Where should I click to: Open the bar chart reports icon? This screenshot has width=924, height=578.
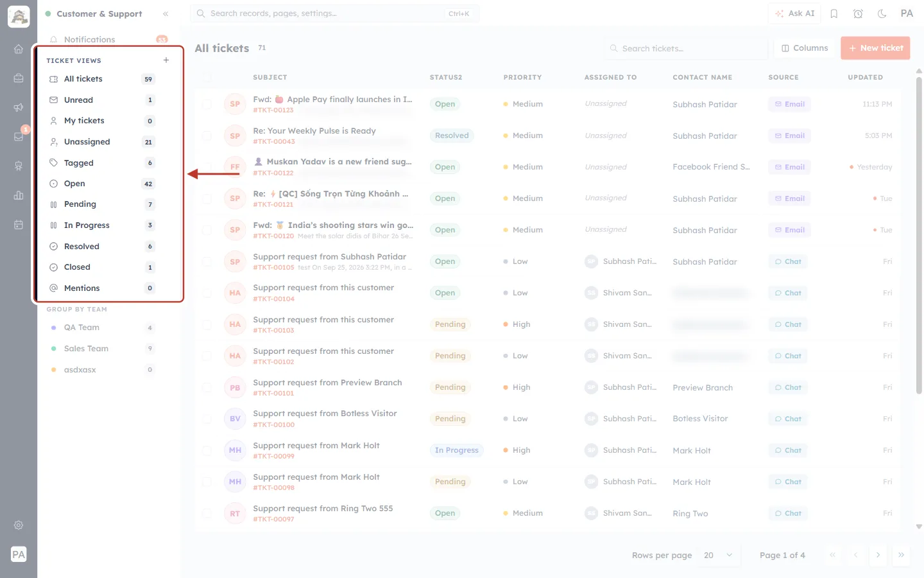(x=19, y=195)
